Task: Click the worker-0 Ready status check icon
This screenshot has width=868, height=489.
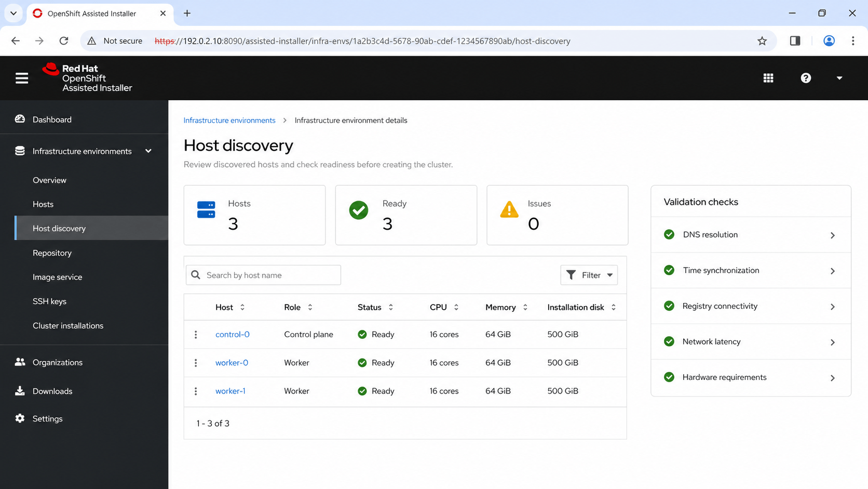Action: (362, 363)
